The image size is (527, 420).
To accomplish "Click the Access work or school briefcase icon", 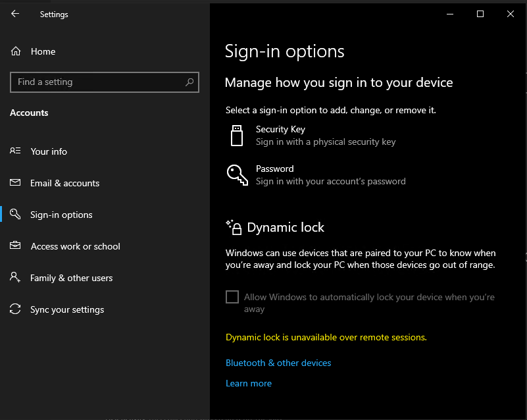I will (x=16, y=246).
